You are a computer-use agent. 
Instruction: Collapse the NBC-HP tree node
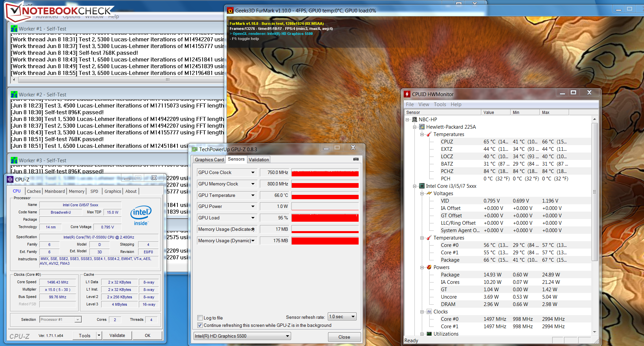(407, 120)
